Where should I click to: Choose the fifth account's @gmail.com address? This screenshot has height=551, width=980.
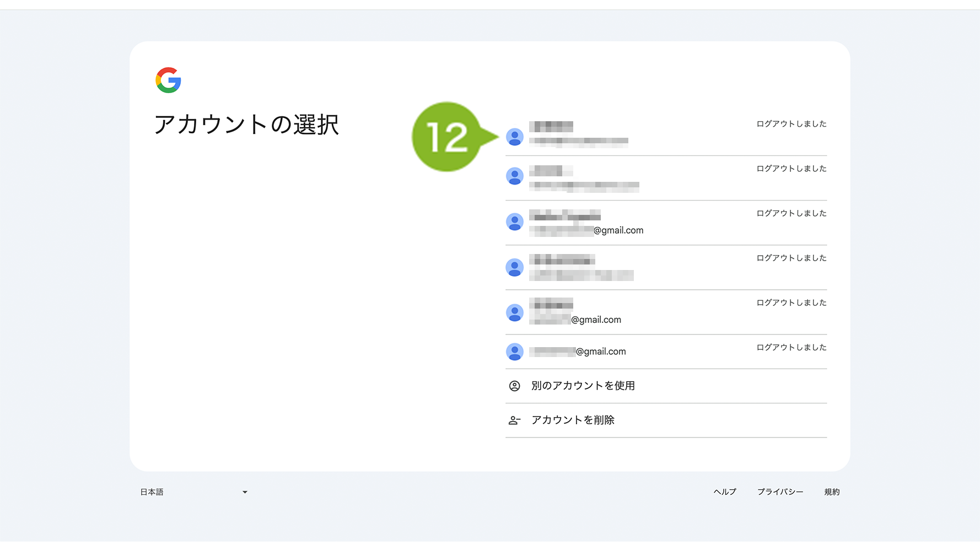click(x=575, y=320)
